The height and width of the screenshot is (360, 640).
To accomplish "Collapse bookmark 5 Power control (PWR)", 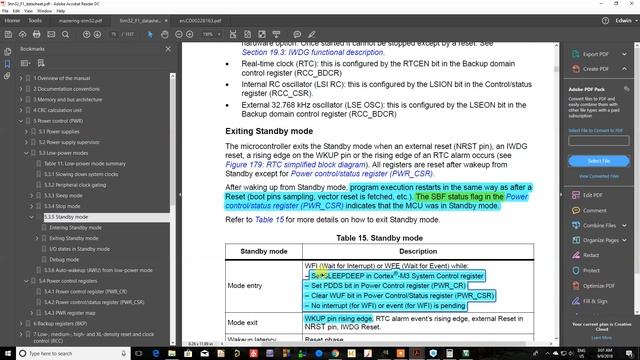I will point(21,121).
